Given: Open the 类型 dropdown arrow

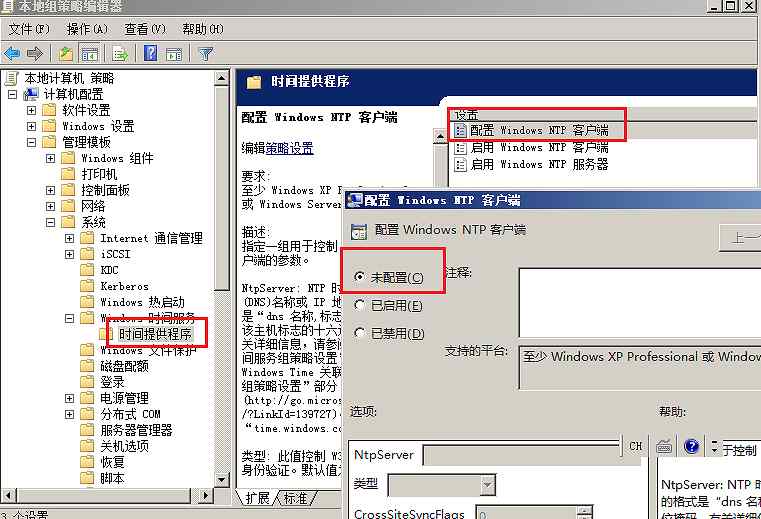Looking at the screenshot, I should click(487, 485).
